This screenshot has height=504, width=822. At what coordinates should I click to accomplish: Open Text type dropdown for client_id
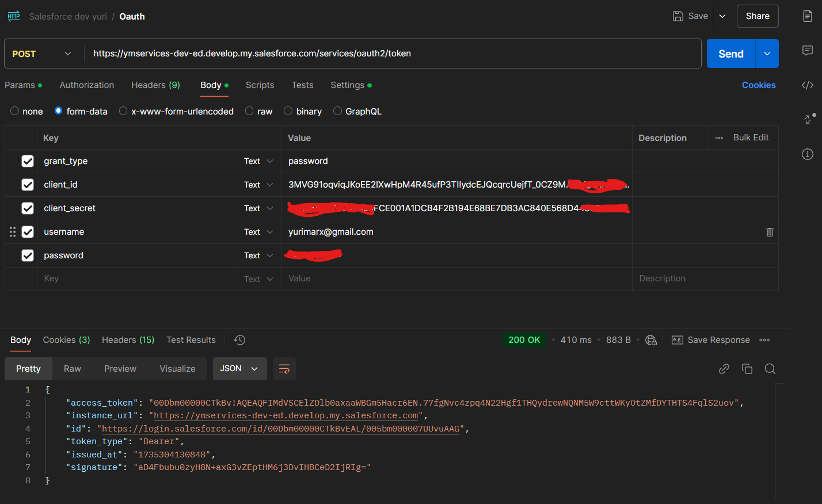click(x=259, y=185)
